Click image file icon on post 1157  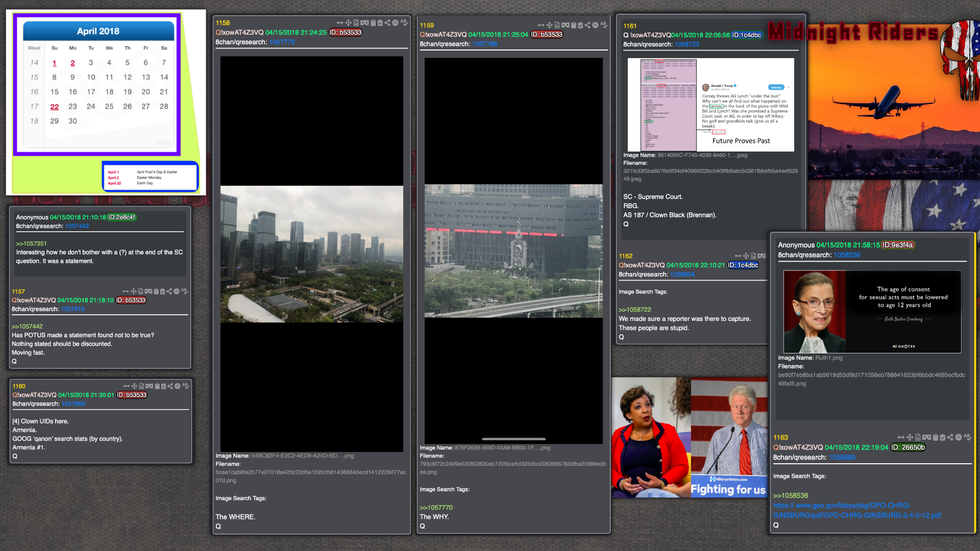(141, 291)
